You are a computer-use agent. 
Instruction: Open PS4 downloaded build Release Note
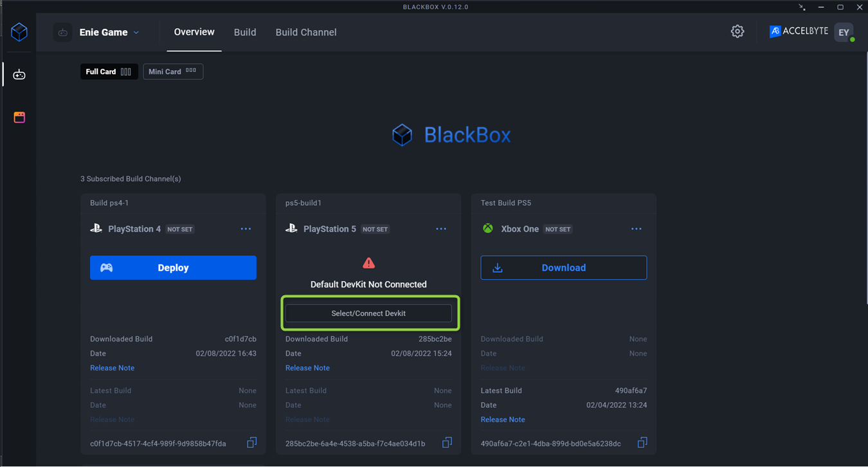point(112,368)
